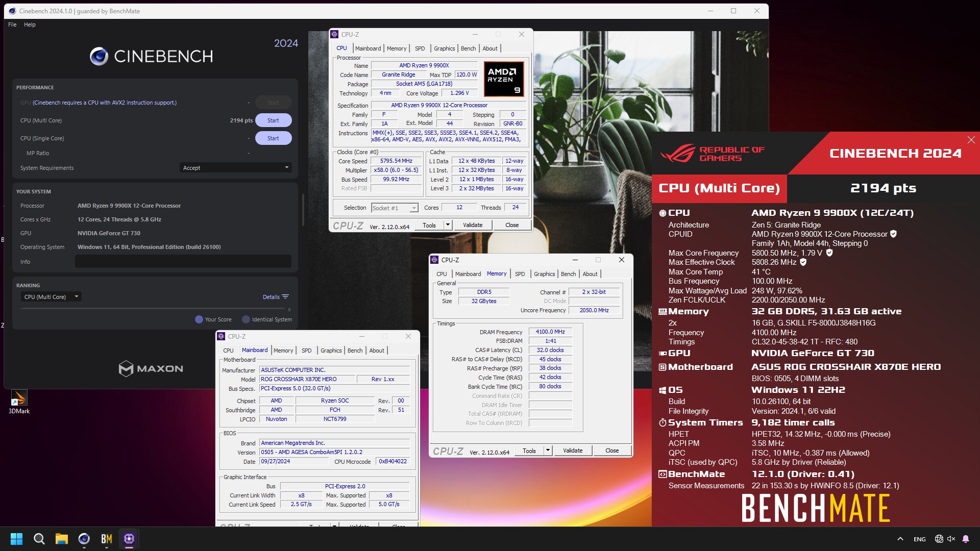Show hidden system tray icons
Image resolution: width=980 pixels, height=551 pixels.
900,539
